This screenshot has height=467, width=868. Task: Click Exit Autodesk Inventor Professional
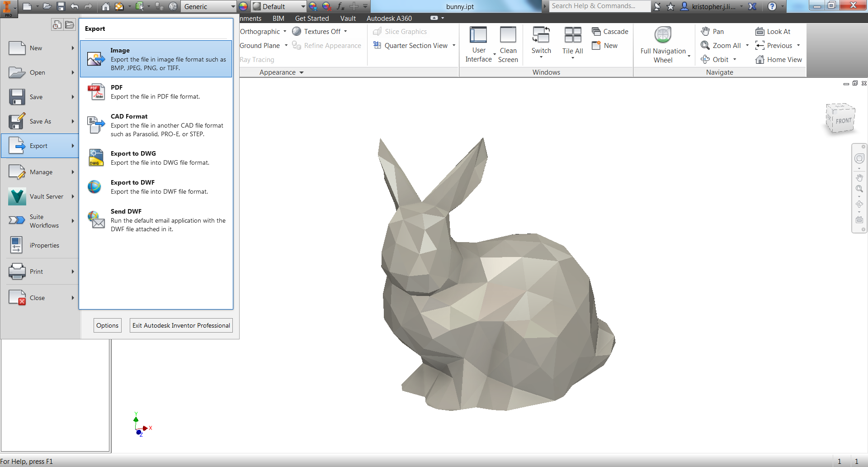[x=180, y=325]
